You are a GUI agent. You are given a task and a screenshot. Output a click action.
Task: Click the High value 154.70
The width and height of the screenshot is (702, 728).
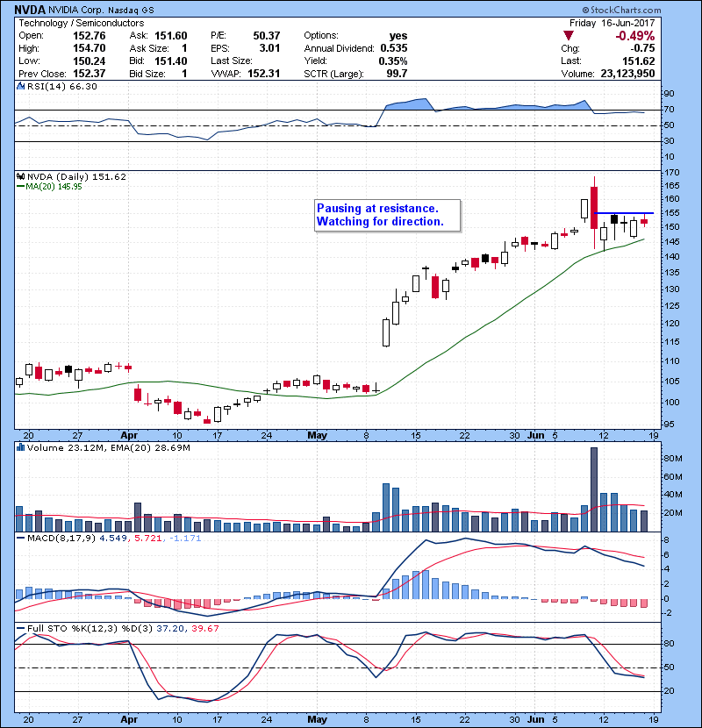(x=90, y=48)
